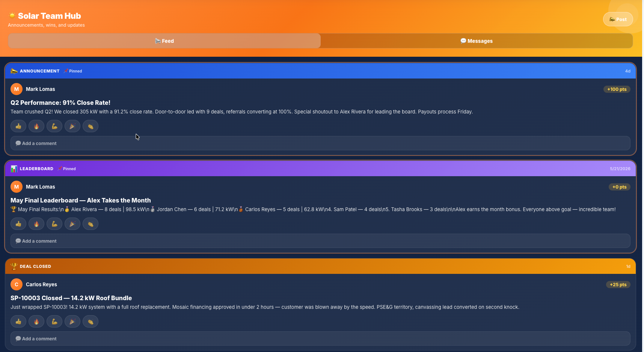Click the 'Solar Team Hub' heading

(x=50, y=16)
